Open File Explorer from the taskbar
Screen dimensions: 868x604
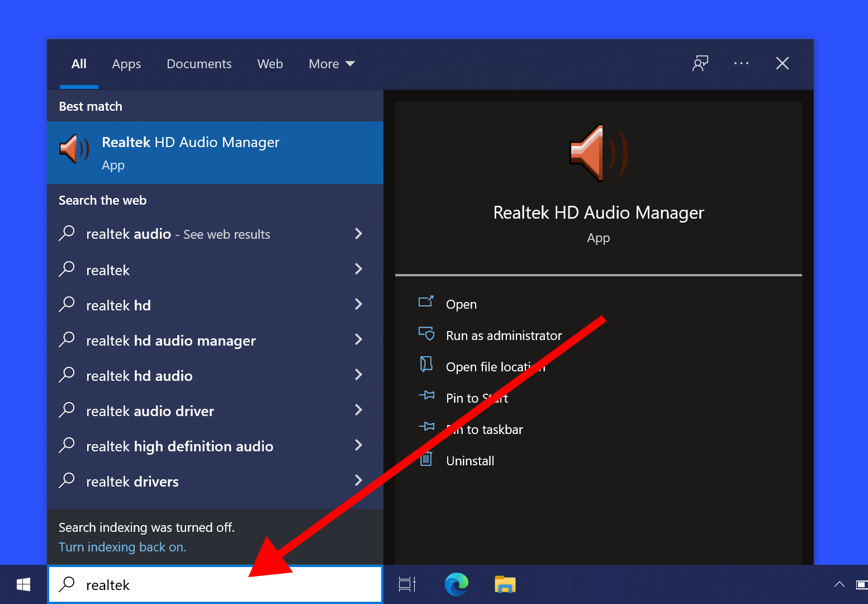[505, 584]
